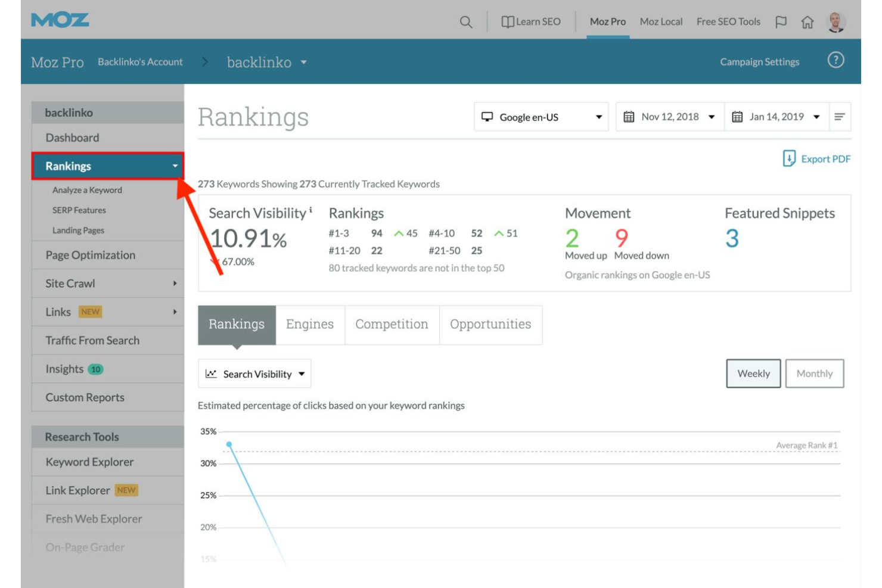This screenshot has height=588, width=882.
Task: Click the 2 Moved up count
Action: (572, 238)
